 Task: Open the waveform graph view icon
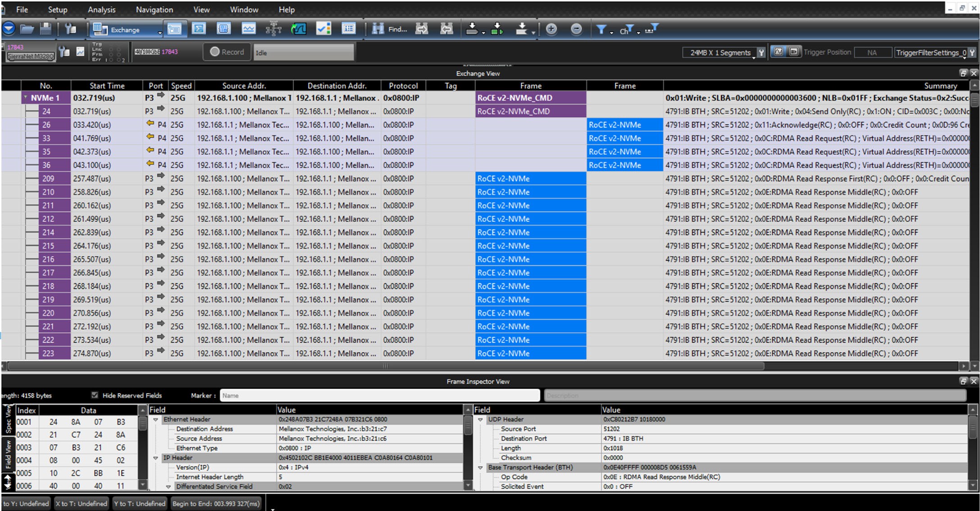click(x=248, y=29)
